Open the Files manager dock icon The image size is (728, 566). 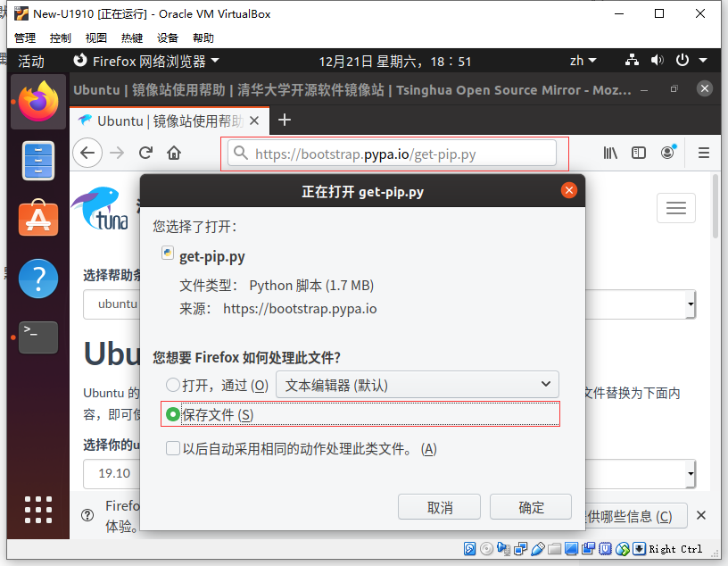pyautogui.click(x=38, y=161)
